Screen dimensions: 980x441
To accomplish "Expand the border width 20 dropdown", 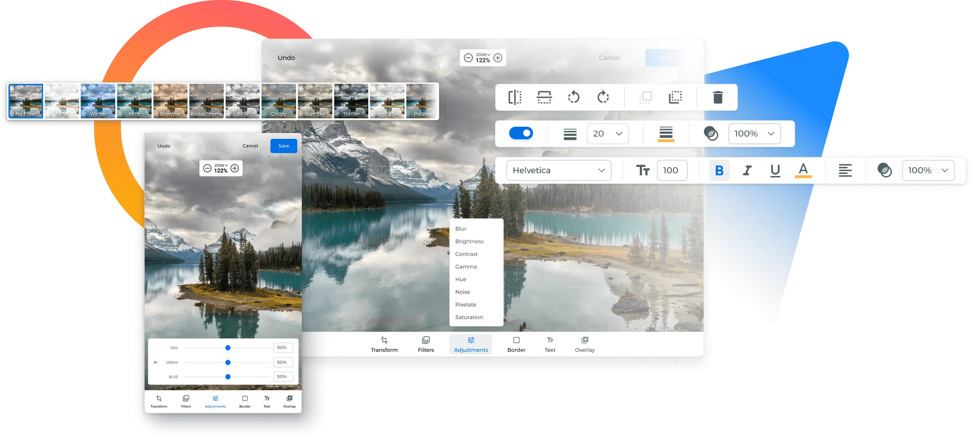I will click(607, 134).
